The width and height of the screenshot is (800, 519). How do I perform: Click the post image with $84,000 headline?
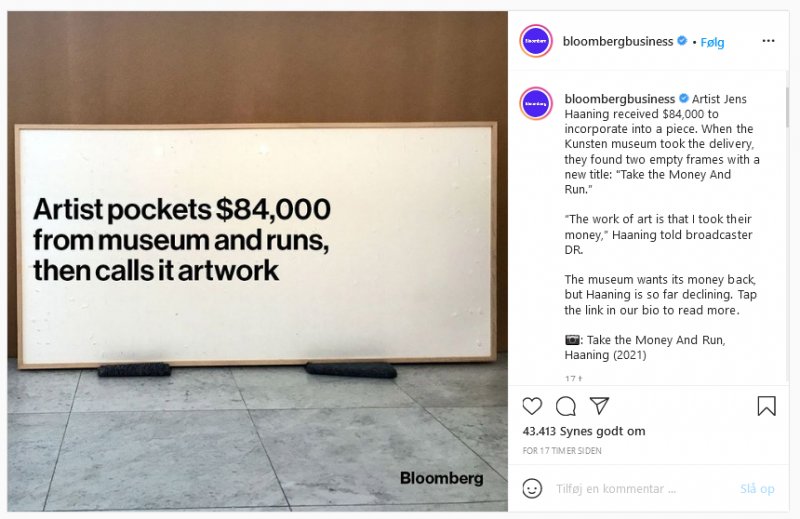pos(258,261)
